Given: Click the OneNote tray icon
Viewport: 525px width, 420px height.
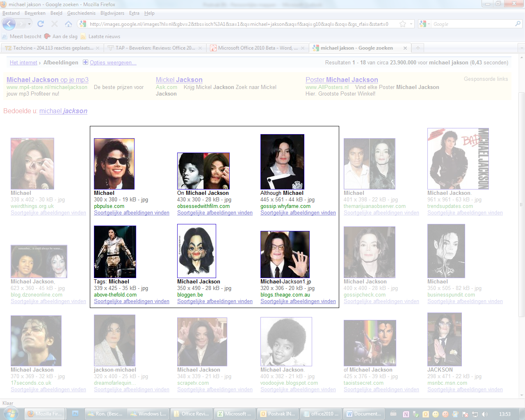Looking at the screenshot, I should click(x=406, y=414).
